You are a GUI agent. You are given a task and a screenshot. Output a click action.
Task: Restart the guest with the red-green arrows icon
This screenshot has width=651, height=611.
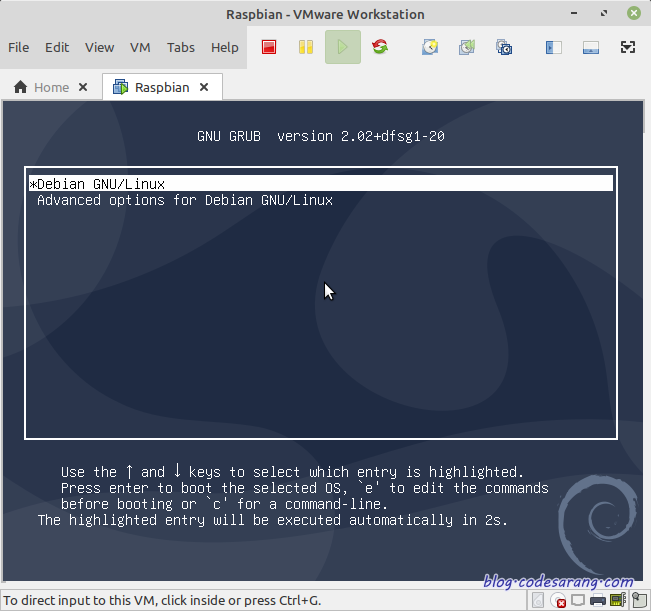(x=380, y=47)
